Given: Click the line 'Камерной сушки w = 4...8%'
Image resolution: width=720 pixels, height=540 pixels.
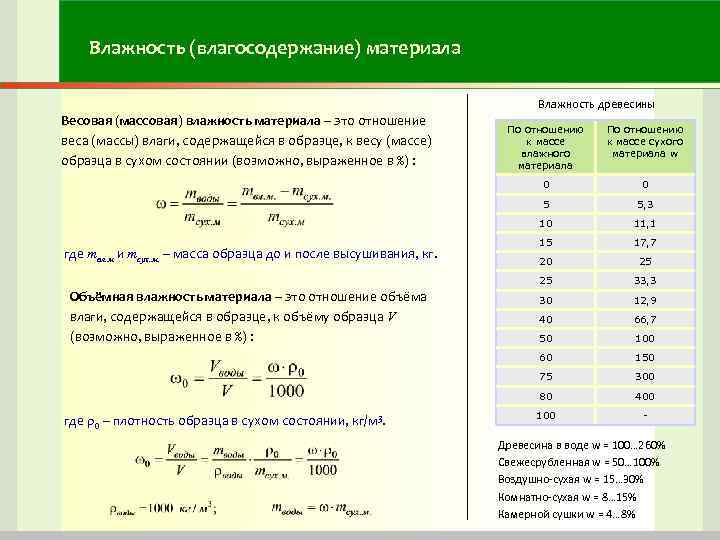Looking at the screenshot, I should pos(567,514).
